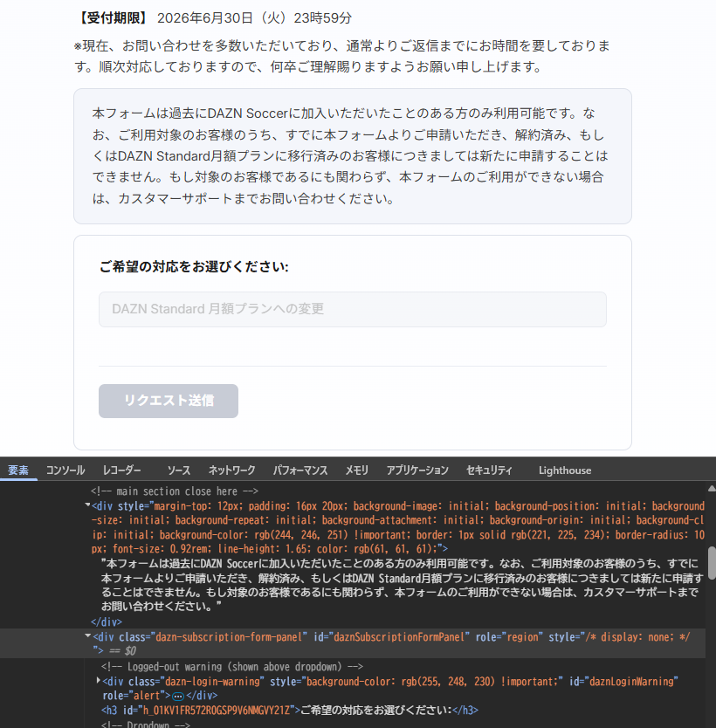Switch to the パフォーマンス tab
The height and width of the screenshot is (728, 716).
[x=300, y=470]
